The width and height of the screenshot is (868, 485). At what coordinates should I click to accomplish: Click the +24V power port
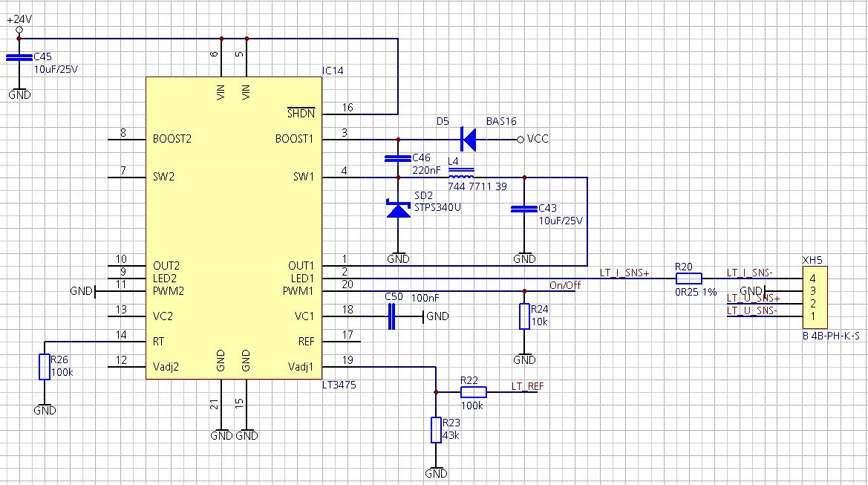19,25
